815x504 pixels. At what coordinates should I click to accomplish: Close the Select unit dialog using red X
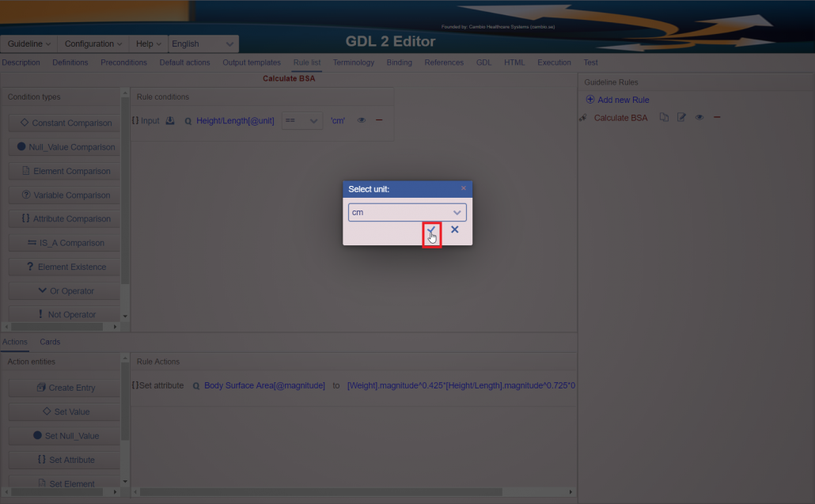coord(464,188)
